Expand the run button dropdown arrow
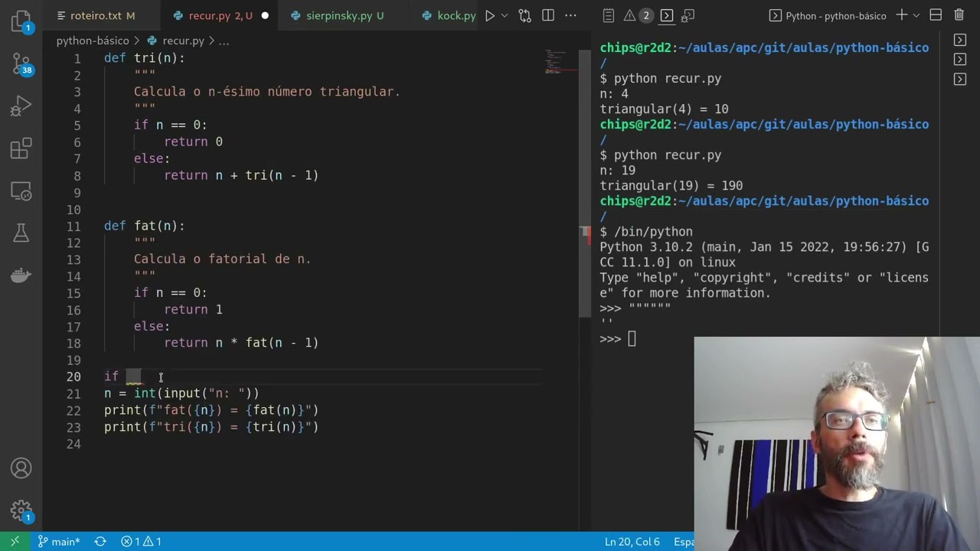The height and width of the screenshot is (551, 980). (x=505, y=15)
